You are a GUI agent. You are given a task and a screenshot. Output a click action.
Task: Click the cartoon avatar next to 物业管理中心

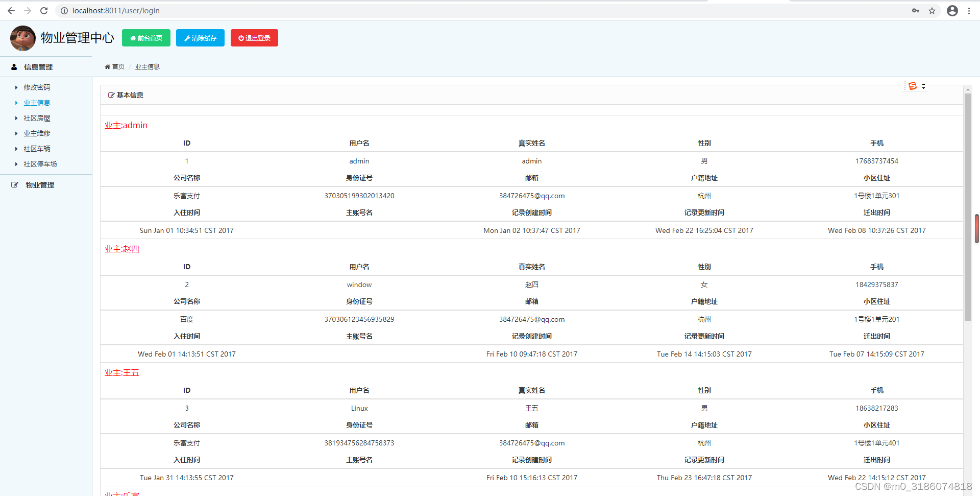point(22,38)
